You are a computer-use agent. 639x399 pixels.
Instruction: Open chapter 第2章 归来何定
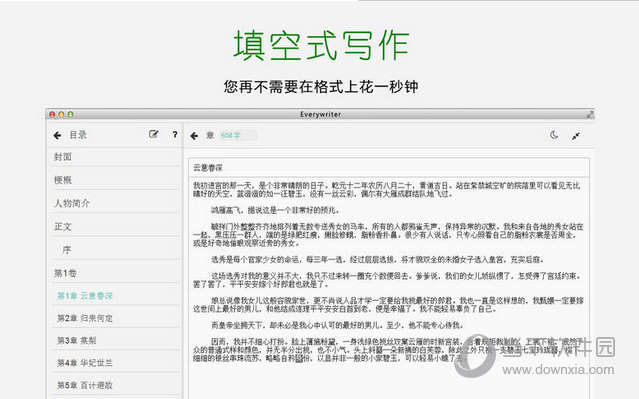tap(116, 318)
